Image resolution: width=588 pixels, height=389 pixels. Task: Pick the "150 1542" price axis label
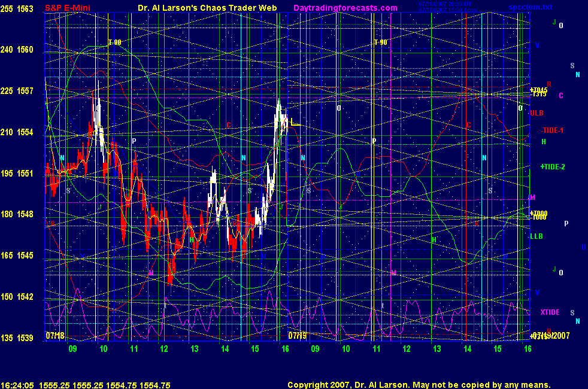[17, 296]
